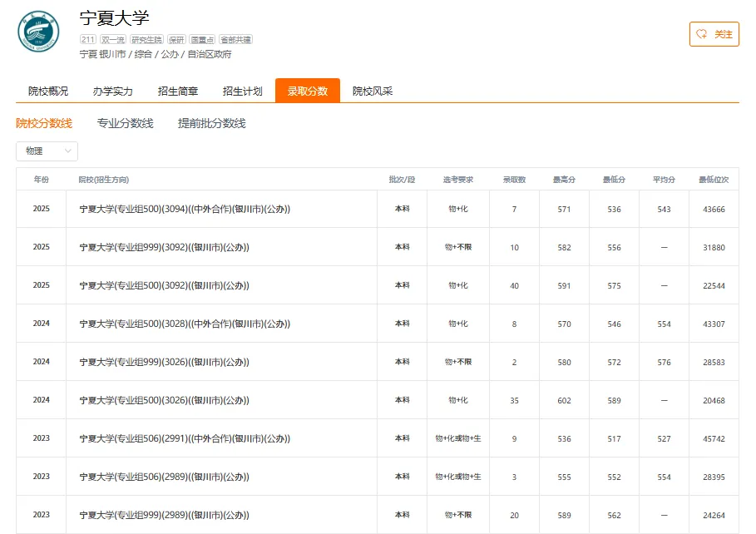Viewport: 756px width, 534px height.
Task: Click the 省部共建 tag
Action: [235, 40]
